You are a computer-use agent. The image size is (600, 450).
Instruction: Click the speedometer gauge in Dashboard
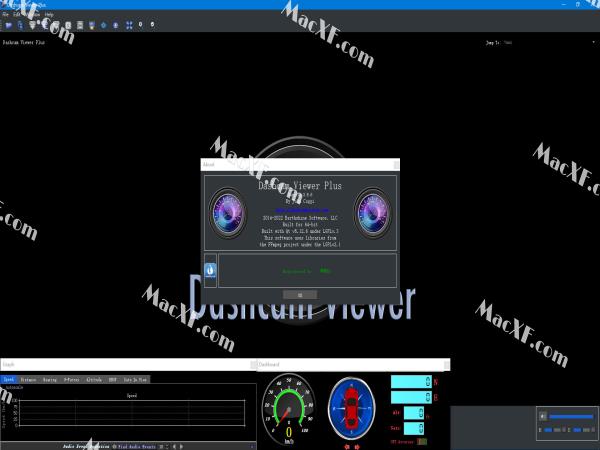tap(289, 408)
